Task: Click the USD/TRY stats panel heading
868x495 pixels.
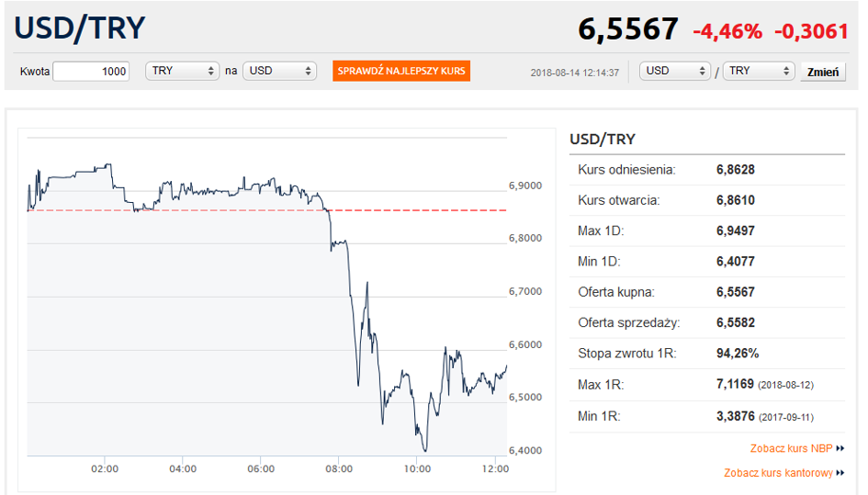Action: click(x=603, y=139)
